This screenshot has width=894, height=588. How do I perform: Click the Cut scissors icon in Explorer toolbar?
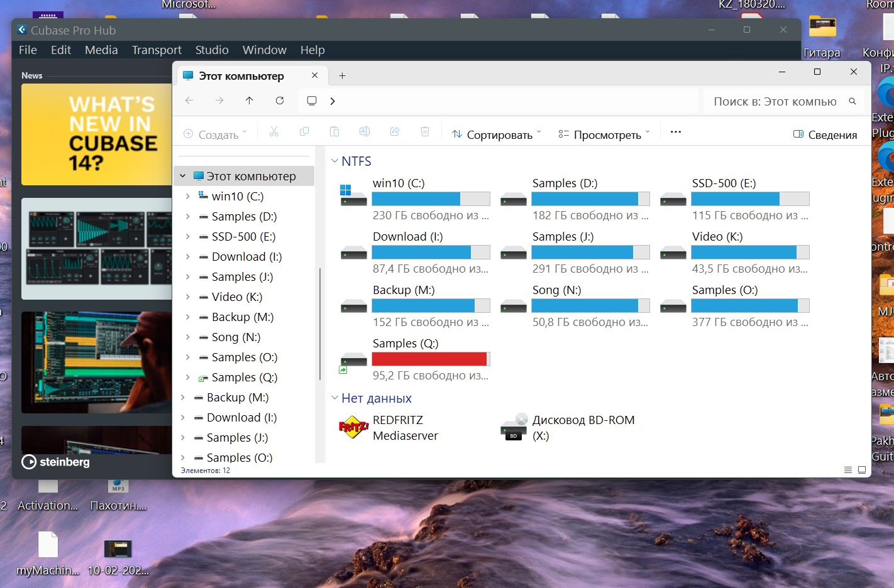tap(273, 132)
